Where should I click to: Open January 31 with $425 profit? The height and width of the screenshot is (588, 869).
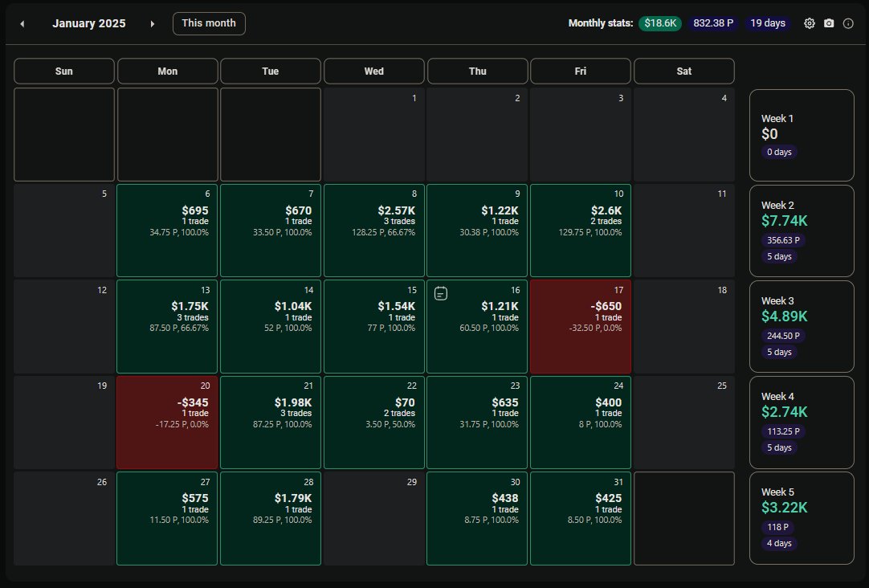(580, 519)
